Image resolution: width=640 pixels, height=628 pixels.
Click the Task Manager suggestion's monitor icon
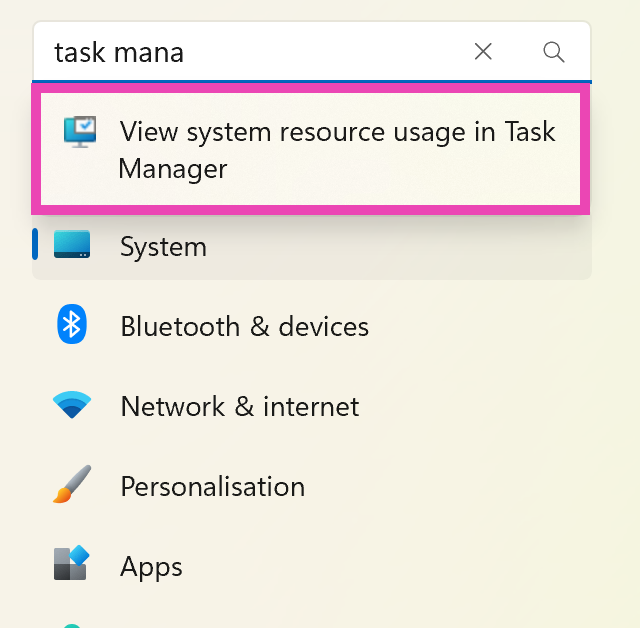pos(80,132)
